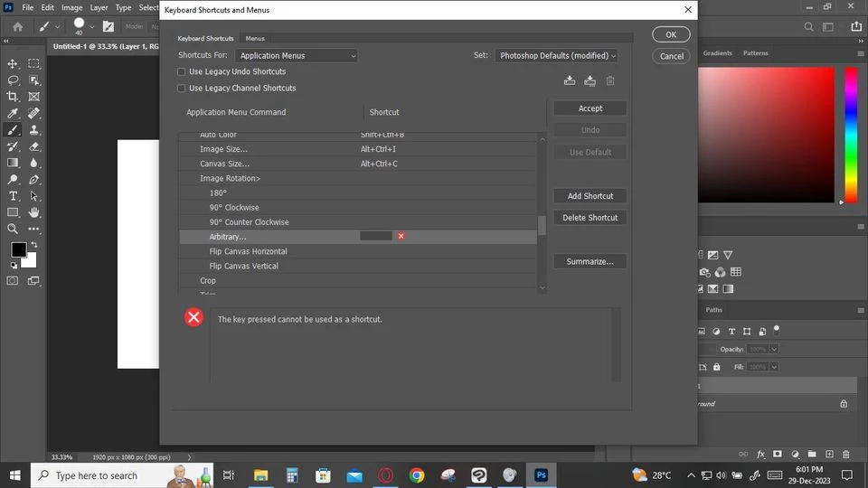Select the Zoom tool in the tools panel
The image size is (868, 488).
pyautogui.click(x=12, y=229)
